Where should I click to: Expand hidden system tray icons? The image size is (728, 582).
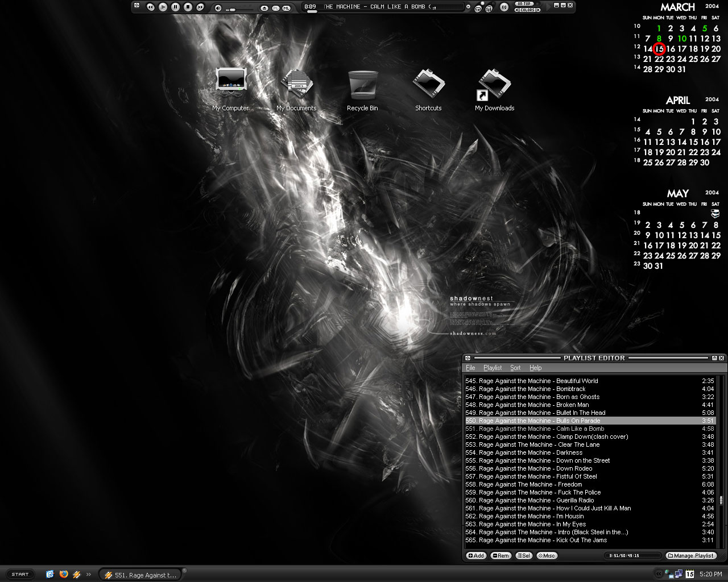coord(659,574)
